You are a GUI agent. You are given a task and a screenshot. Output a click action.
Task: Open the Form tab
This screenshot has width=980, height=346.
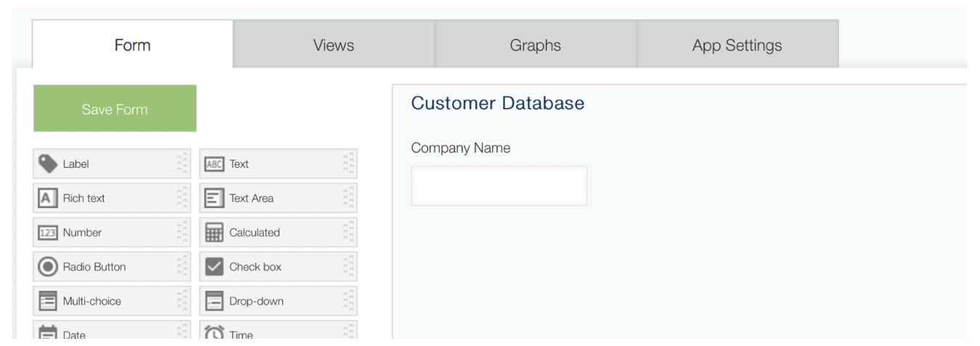[x=132, y=45]
